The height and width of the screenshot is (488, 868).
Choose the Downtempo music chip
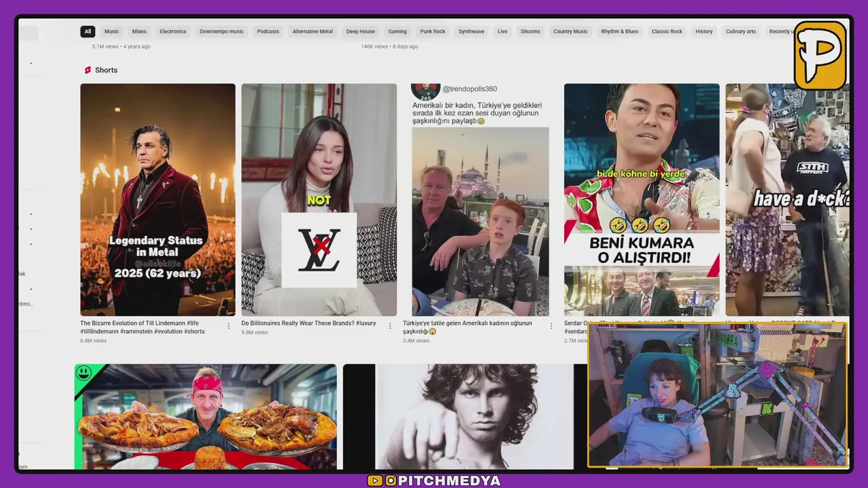pyautogui.click(x=222, y=31)
